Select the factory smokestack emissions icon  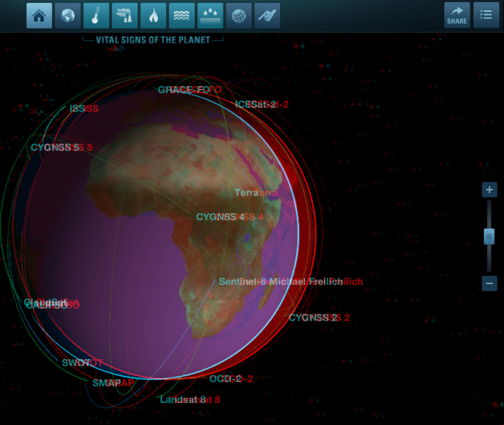(x=124, y=15)
